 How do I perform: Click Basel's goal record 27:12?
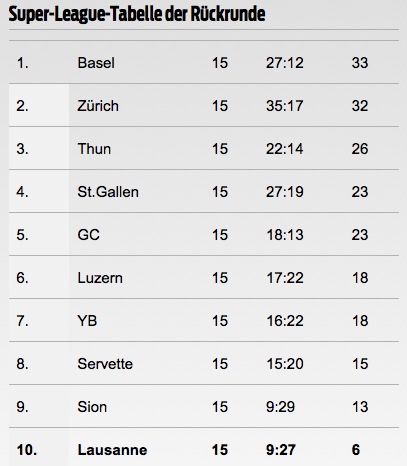pos(285,63)
